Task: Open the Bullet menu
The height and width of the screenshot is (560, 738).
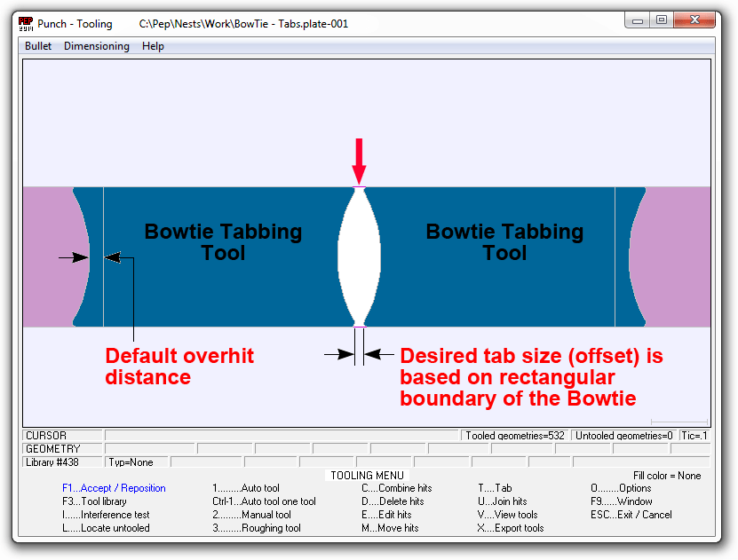Action: point(38,46)
